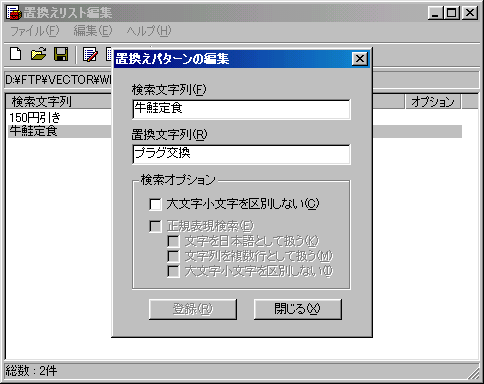Toggle 正規表現検索(E) checkbox

[x=155, y=226]
